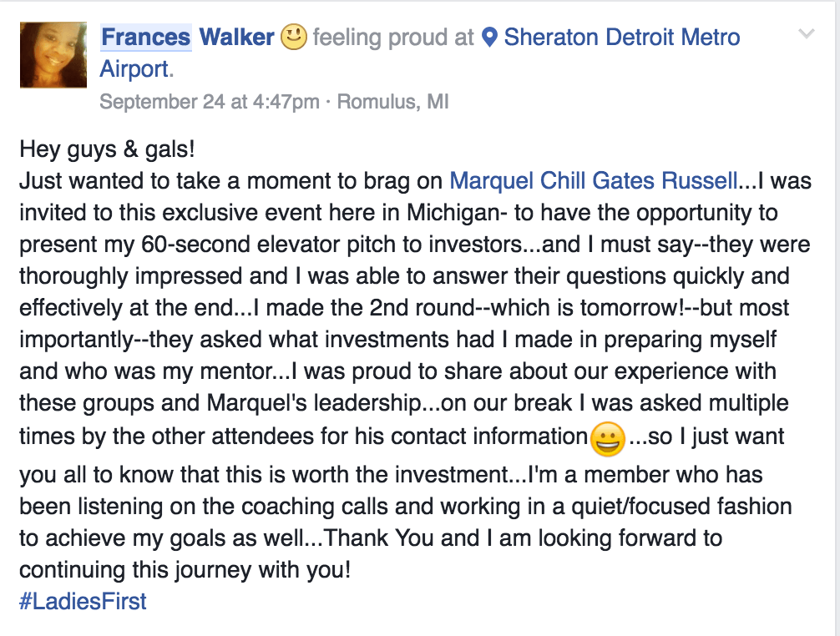Open the Frances Walker profile name link
Viewport: 840px width, 636px height.
click(188, 38)
